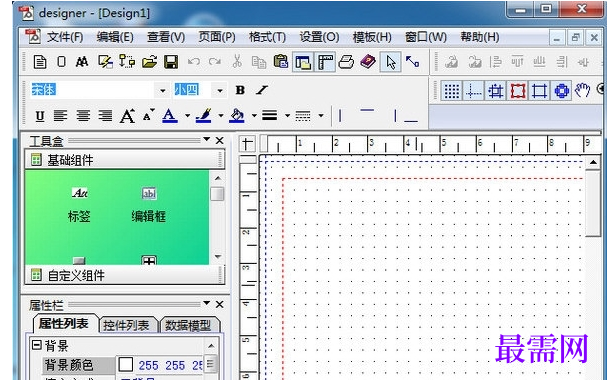Click the floppy disk save icon

171,62
